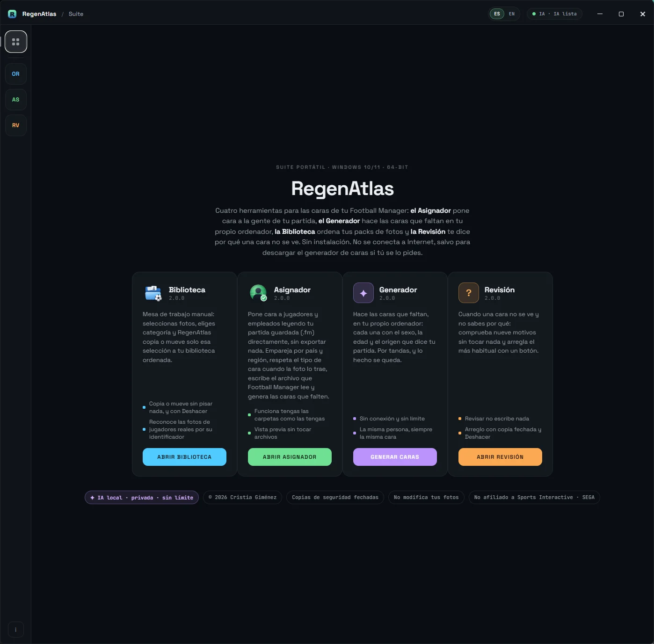Viewport: 654px width, 644px height.
Task: Open the RV sidebar tool
Action: coord(16,125)
